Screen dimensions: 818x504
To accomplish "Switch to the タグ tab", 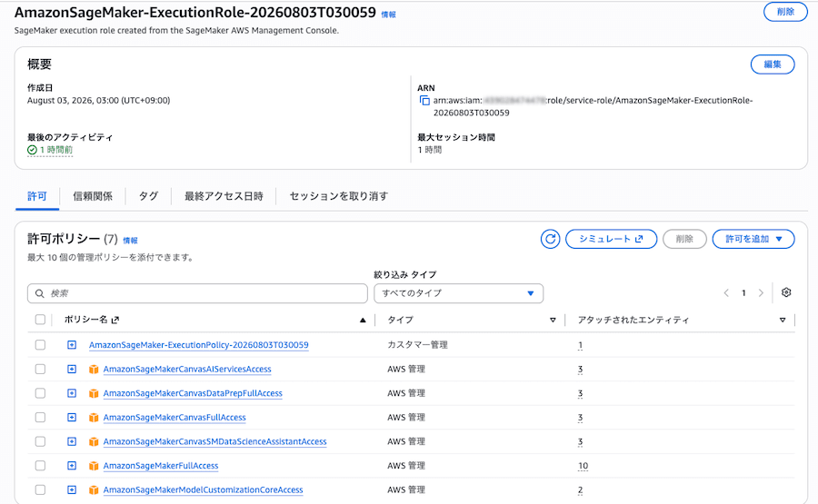I will point(148,196).
